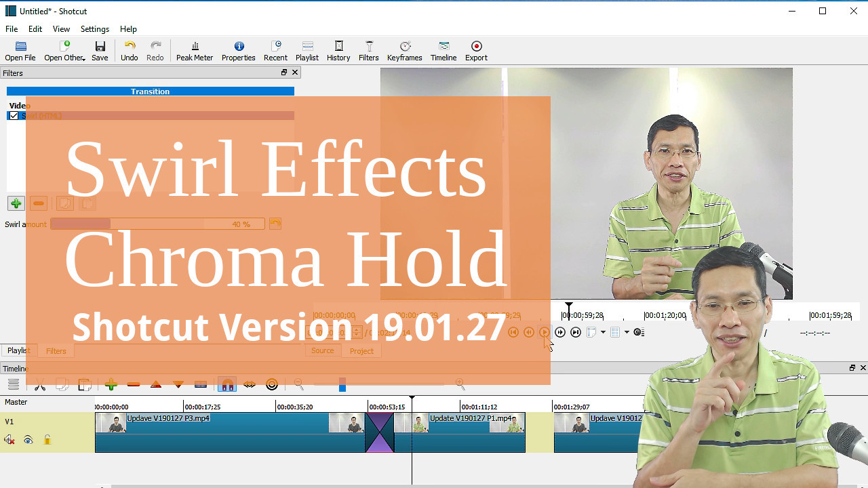The width and height of the screenshot is (868, 488).
Task: Zoom out the timeline
Action: point(299,385)
